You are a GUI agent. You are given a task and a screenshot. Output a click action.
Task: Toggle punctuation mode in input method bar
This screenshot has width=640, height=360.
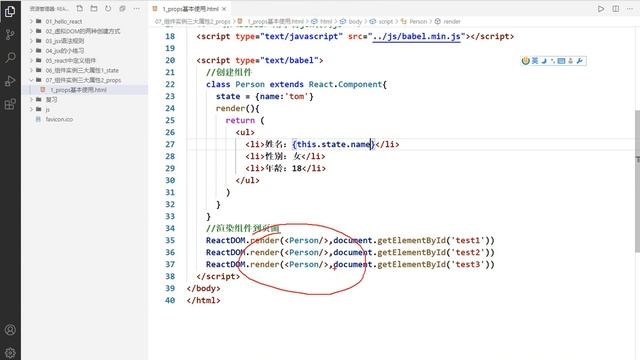pos(552,61)
